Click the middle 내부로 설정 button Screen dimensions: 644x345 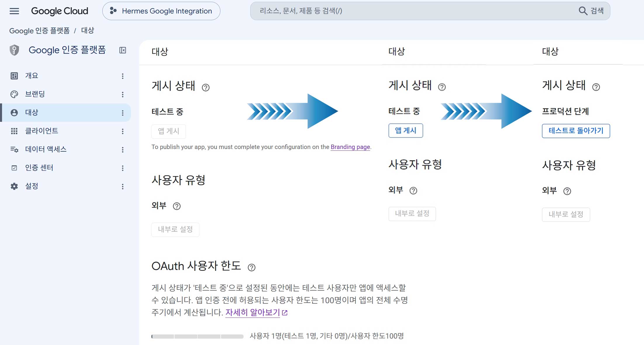click(x=412, y=214)
